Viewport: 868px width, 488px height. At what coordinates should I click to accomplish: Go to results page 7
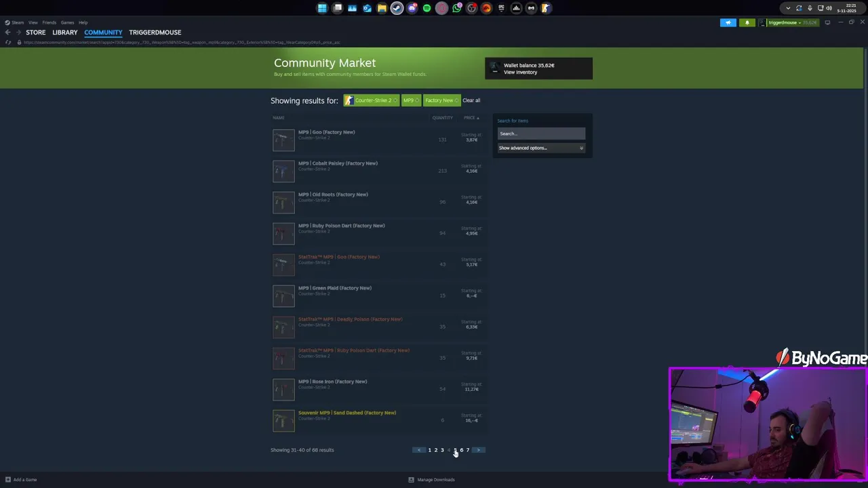(467, 450)
